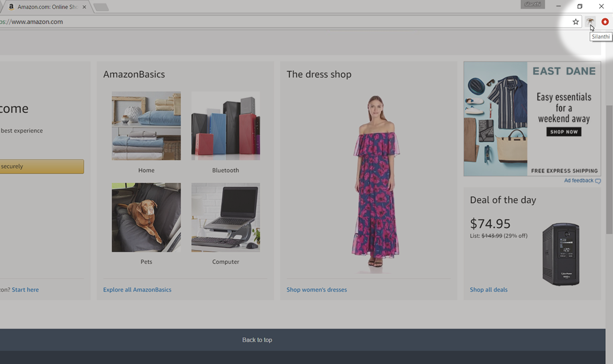Close the Amazon.com tab
This screenshot has width=613, height=364.
(84, 7)
